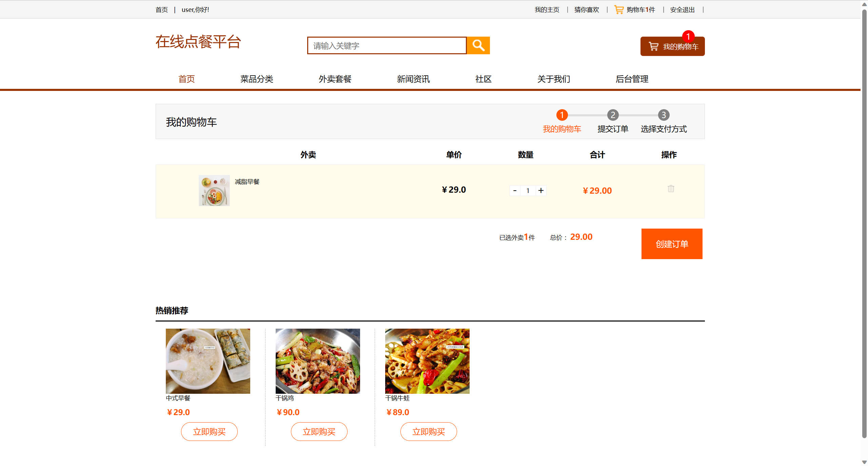Click 立即购买 under 干锅牛蛙
868x466 pixels.
428,431
